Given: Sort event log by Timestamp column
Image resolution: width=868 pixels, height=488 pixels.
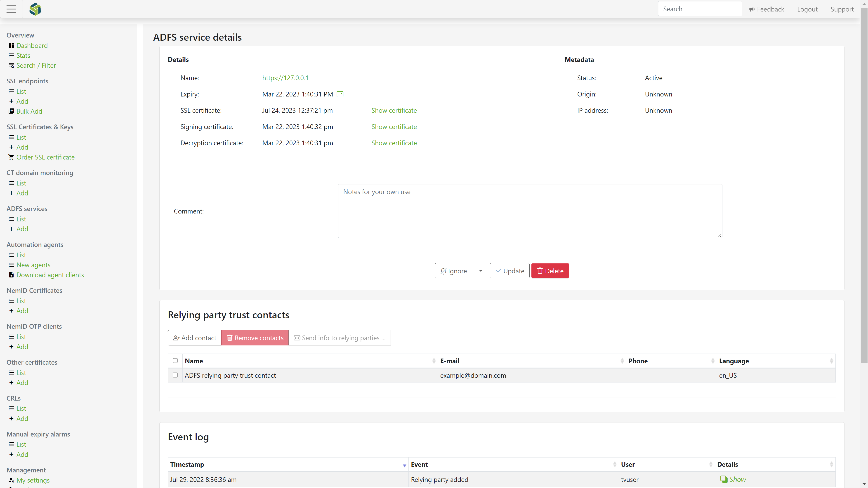Looking at the screenshot, I should click(288, 465).
